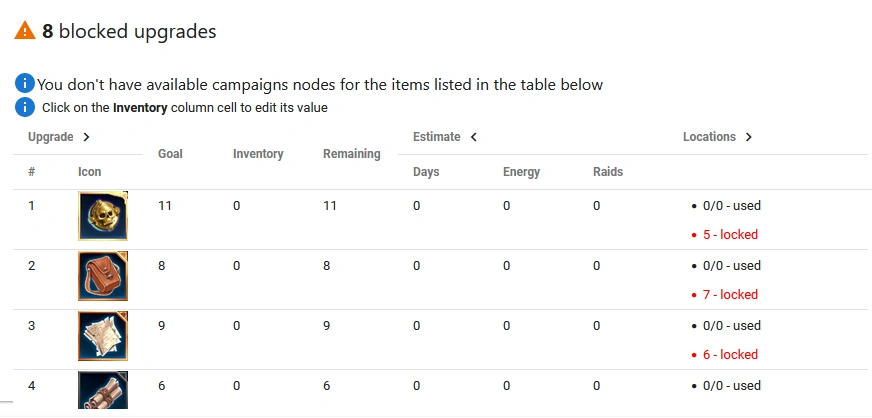This screenshot has width=872, height=418.
Task: Click the paper documents upgrade icon
Action: tap(103, 337)
